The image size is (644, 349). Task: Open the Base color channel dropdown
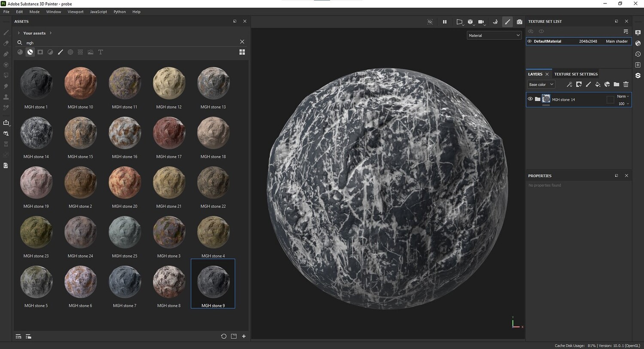pos(541,85)
